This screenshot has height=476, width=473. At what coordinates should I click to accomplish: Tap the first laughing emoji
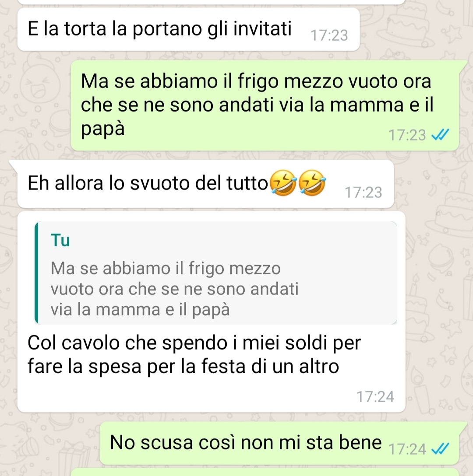click(x=283, y=183)
